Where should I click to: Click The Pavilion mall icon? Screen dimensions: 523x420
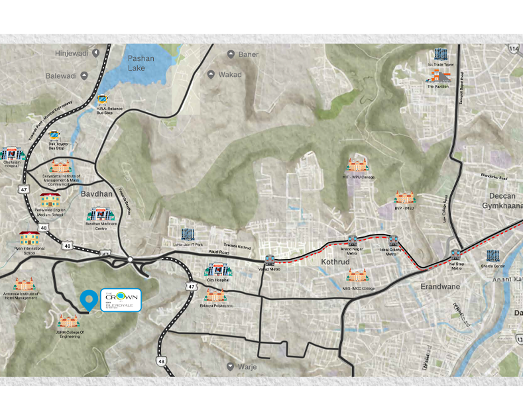[437, 76]
